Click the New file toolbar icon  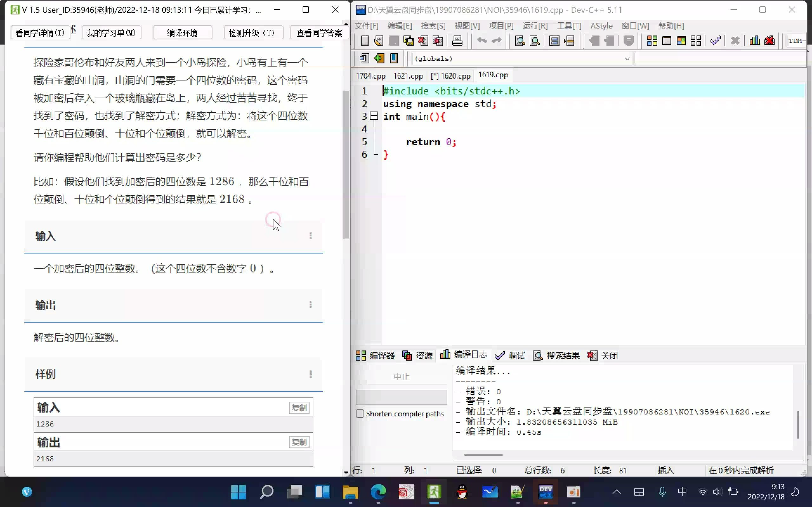point(364,41)
